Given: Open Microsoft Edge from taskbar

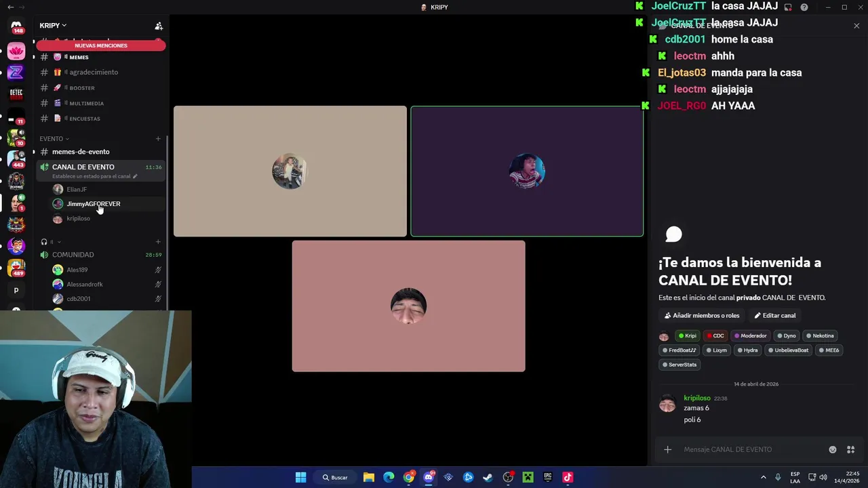Looking at the screenshot, I should pyautogui.click(x=389, y=477).
